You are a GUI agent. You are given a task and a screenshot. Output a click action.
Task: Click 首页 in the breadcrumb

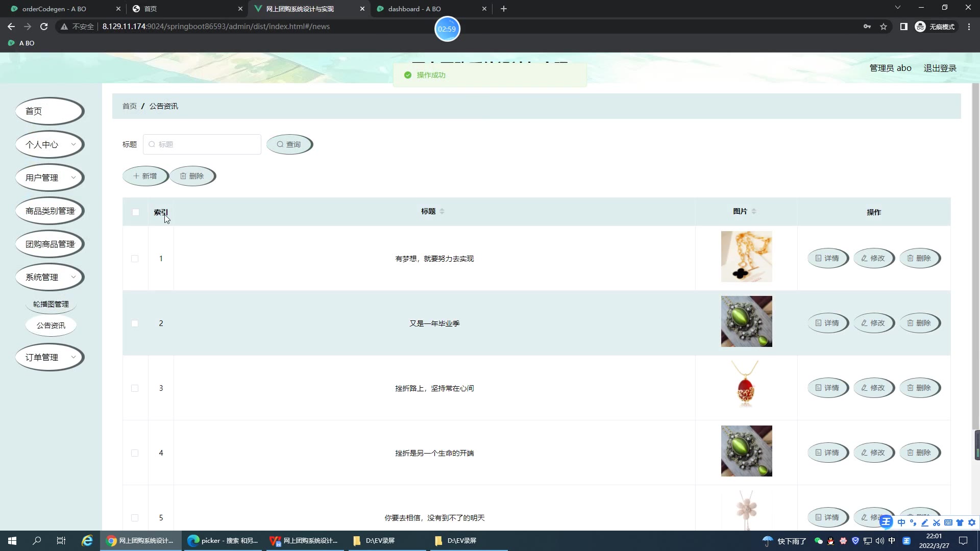[x=129, y=106]
